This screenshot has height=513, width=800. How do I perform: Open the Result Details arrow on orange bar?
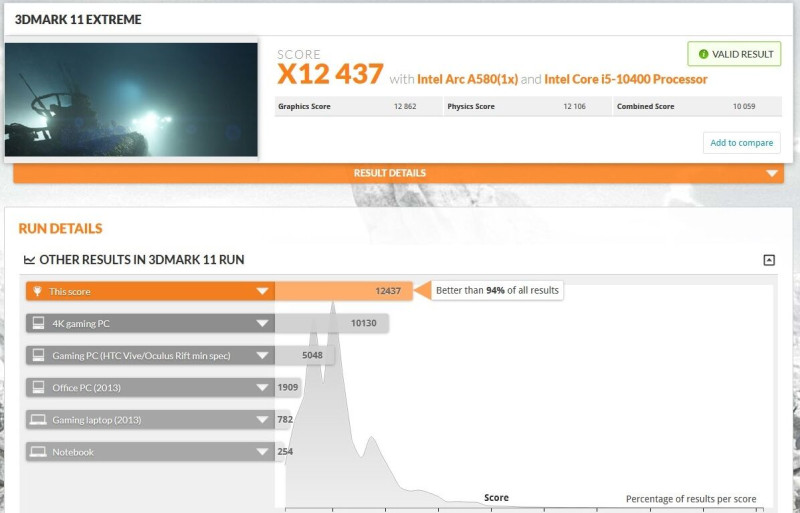772,173
